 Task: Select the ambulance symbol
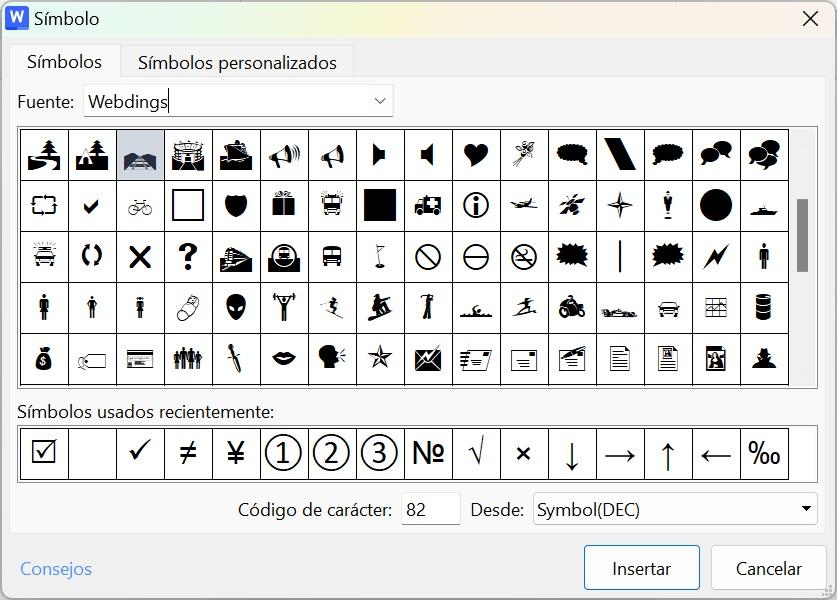point(428,206)
